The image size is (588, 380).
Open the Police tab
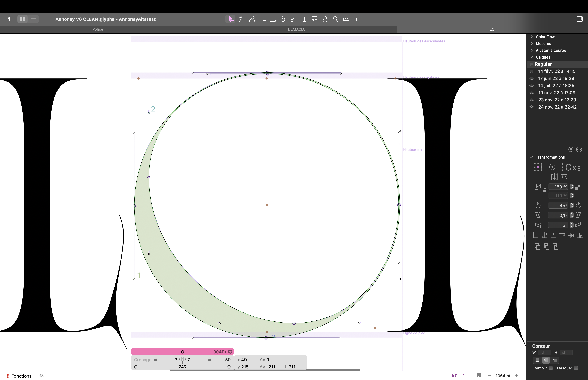click(x=98, y=29)
